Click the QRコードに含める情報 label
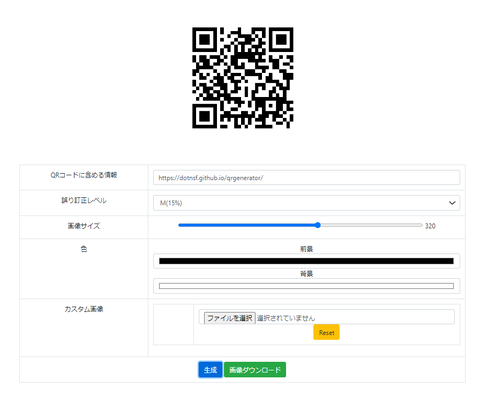This screenshot has height=402, width=480. pyautogui.click(x=84, y=175)
